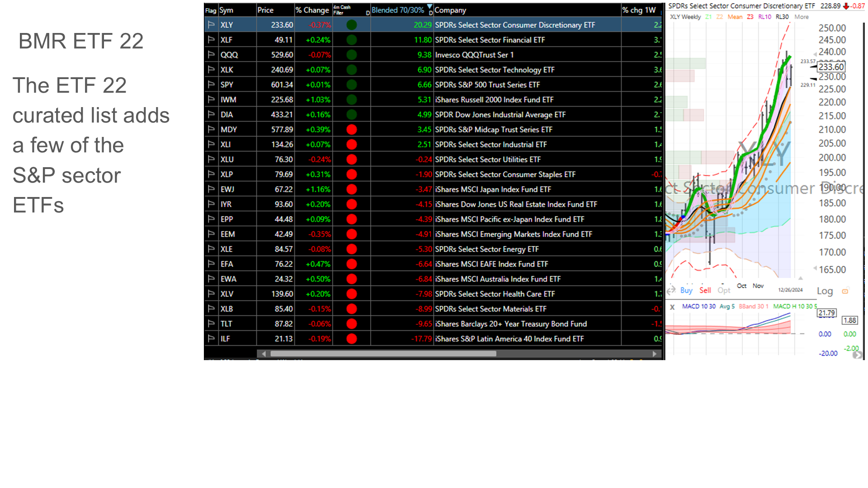Click the X icon to remove the MACD pane
This screenshot has height=488, width=868.
point(672,306)
